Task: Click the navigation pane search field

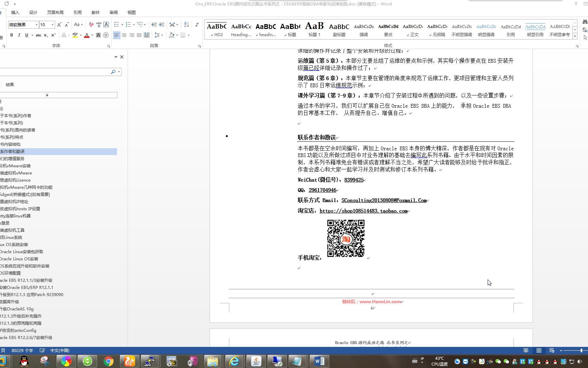Action: coord(54,72)
